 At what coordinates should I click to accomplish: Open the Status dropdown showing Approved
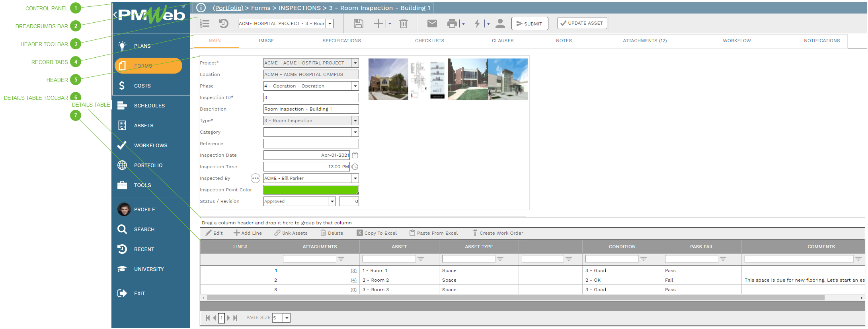[332, 201]
